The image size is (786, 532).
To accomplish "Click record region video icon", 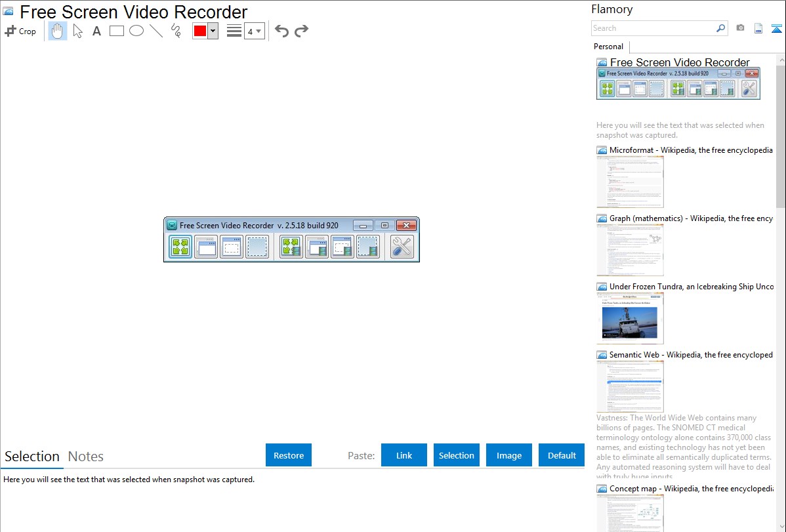I will tap(368, 247).
